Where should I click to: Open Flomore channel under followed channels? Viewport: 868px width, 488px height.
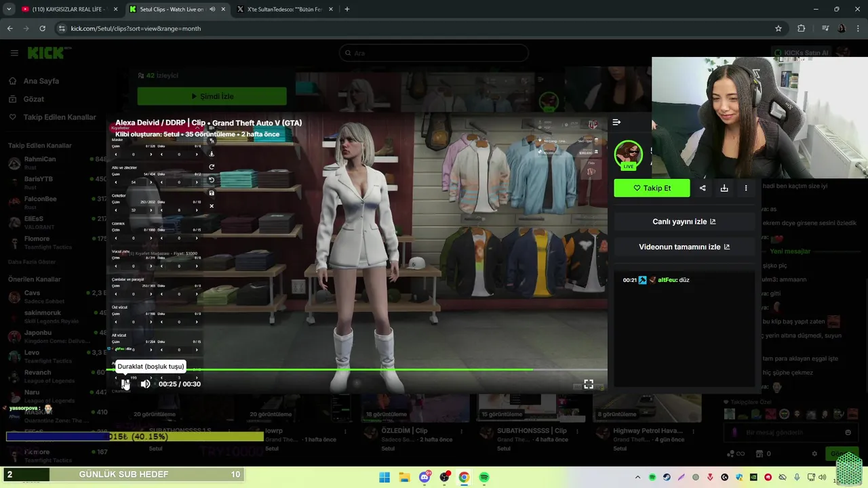(x=57, y=243)
